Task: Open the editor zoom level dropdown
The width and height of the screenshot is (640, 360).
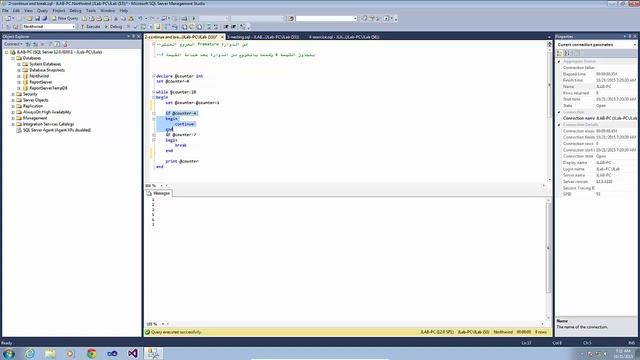Action: click(162, 186)
